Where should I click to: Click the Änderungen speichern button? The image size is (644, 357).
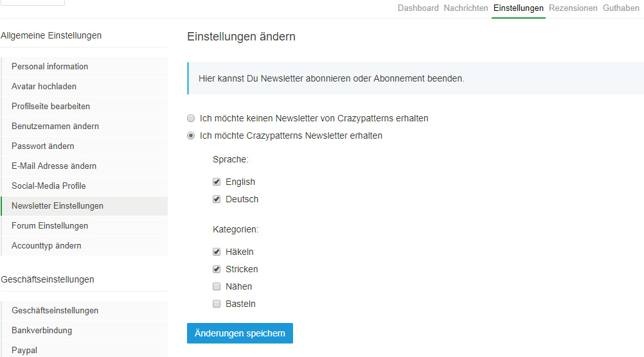tap(240, 334)
